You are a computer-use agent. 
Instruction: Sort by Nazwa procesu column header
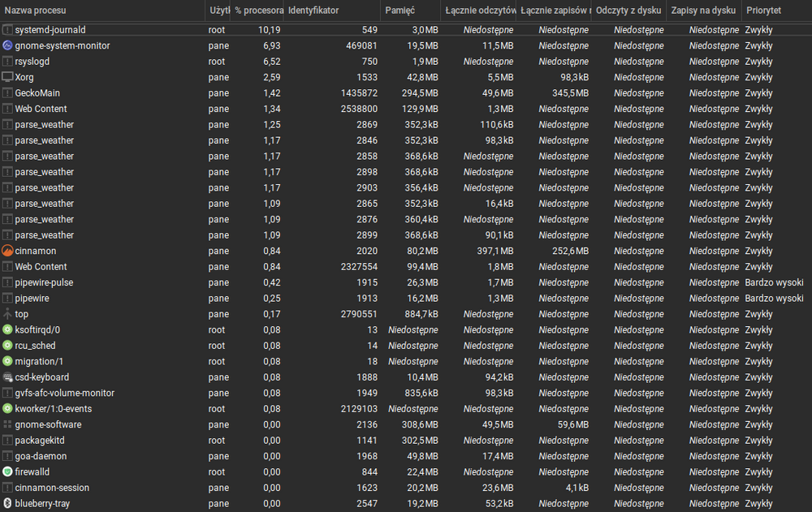pyautogui.click(x=102, y=11)
